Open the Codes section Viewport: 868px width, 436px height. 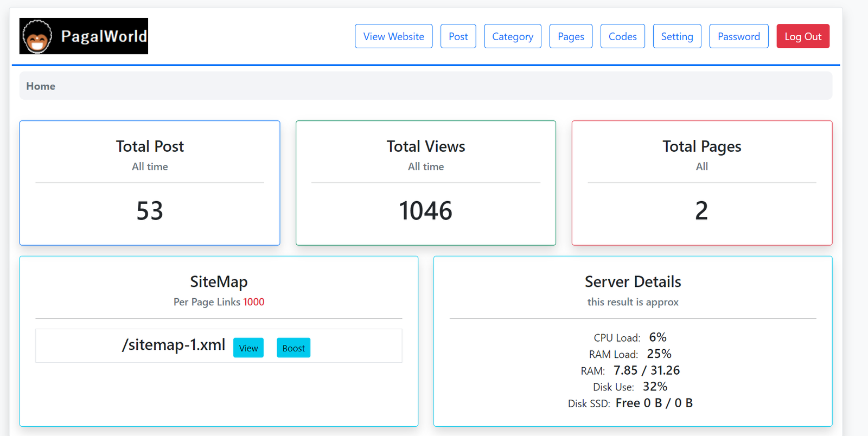pyautogui.click(x=622, y=36)
